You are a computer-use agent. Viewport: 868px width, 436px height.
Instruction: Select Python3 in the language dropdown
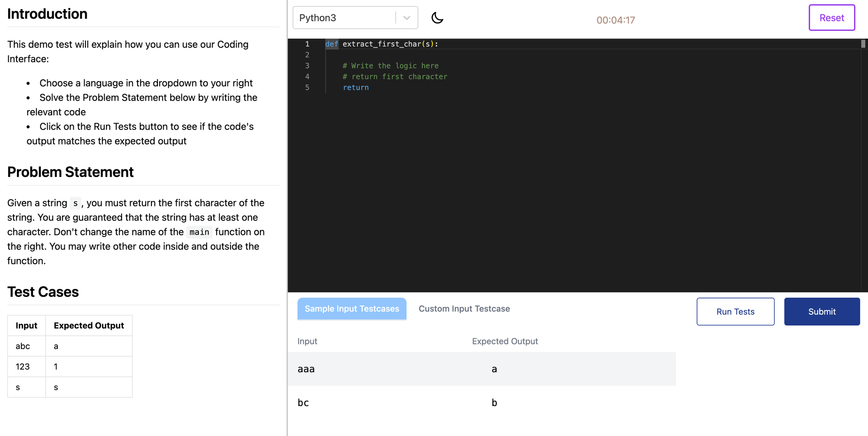click(318, 18)
